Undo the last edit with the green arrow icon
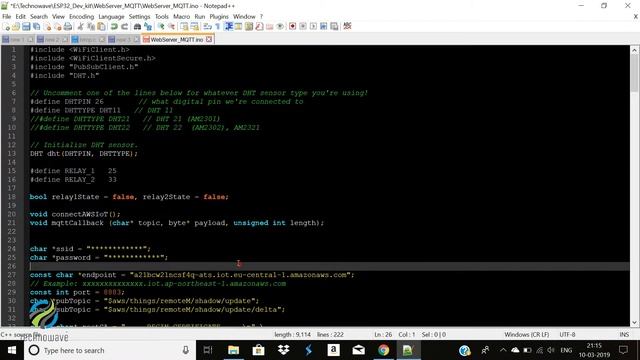Viewport: 640px width, 360px height. [x=114, y=27]
